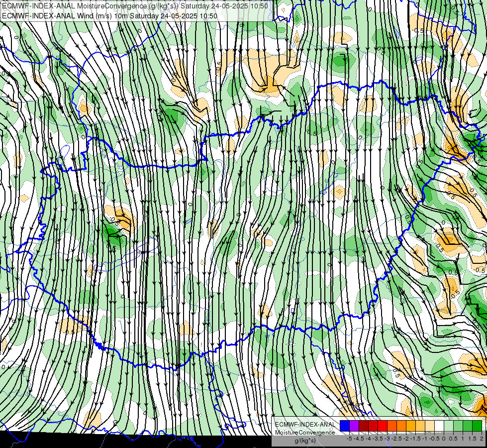Click the legend swatch between -1 and -0.5
The height and width of the screenshot is (448, 487).
[430, 426]
